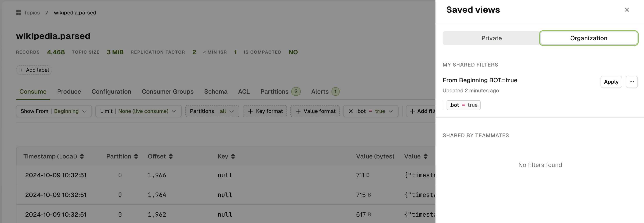
Task: Switch to the Private saved views tab
Action: coord(491,38)
